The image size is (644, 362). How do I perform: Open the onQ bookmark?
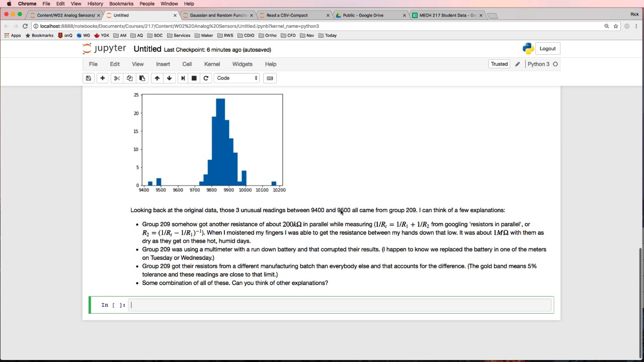65,35
